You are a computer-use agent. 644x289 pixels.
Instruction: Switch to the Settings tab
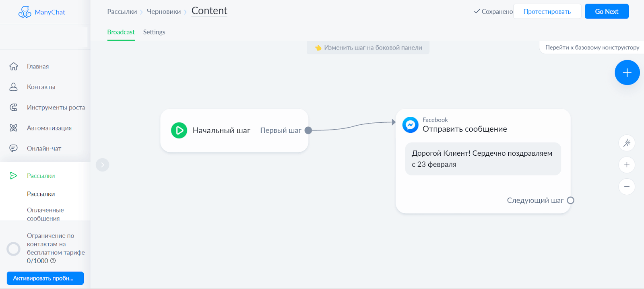154,32
